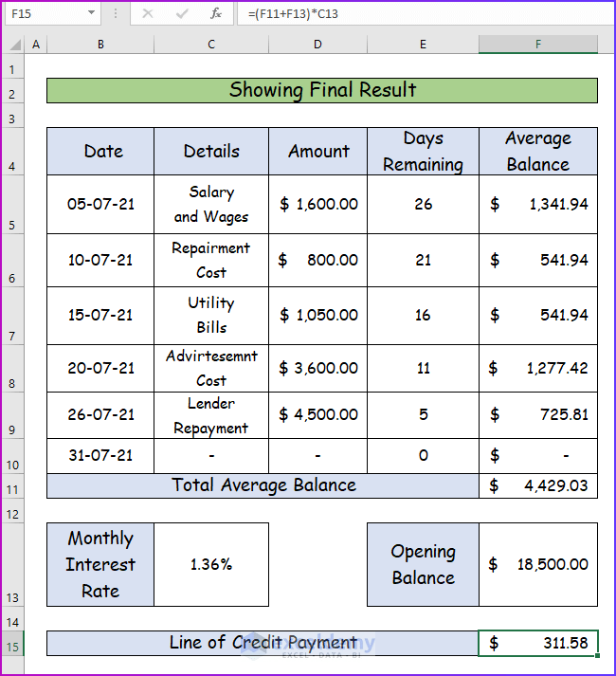Image resolution: width=616 pixels, height=676 pixels.
Task: Select the amount cell $ 1,050.00
Action: [x=317, y=316]
